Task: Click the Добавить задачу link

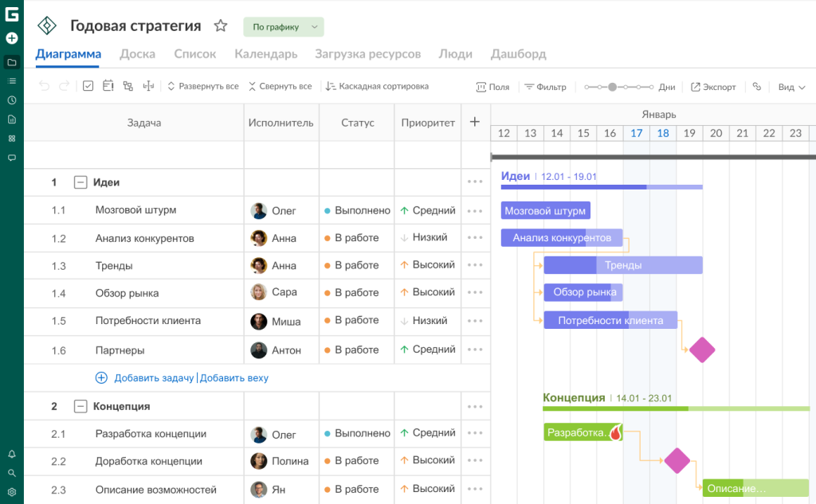Action: click(154, 378)
